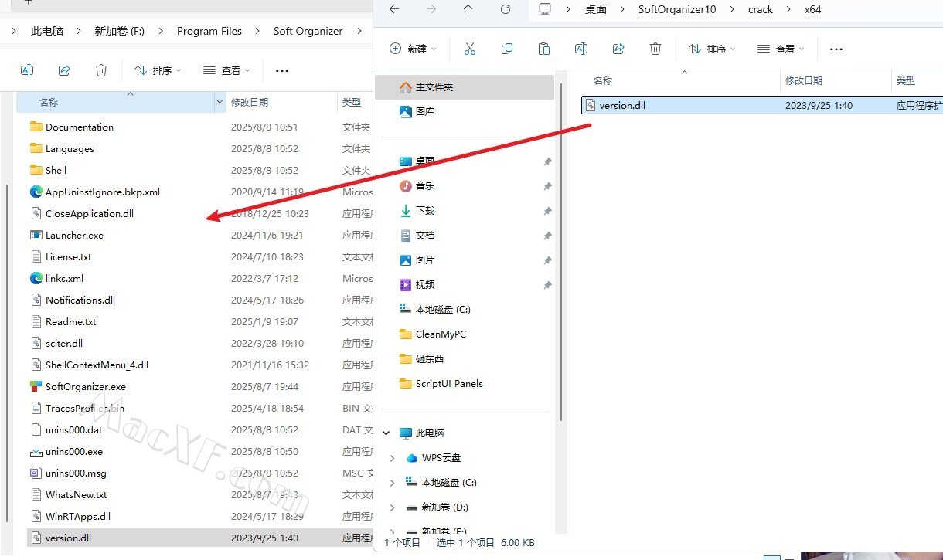Click the forward arrow in the x64 window

431,9
